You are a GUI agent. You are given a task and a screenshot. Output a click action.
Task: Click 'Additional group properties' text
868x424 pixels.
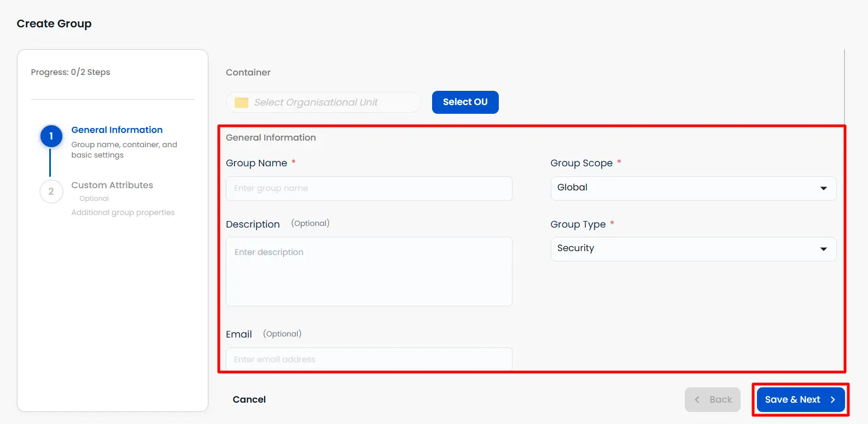pos(123,212)
